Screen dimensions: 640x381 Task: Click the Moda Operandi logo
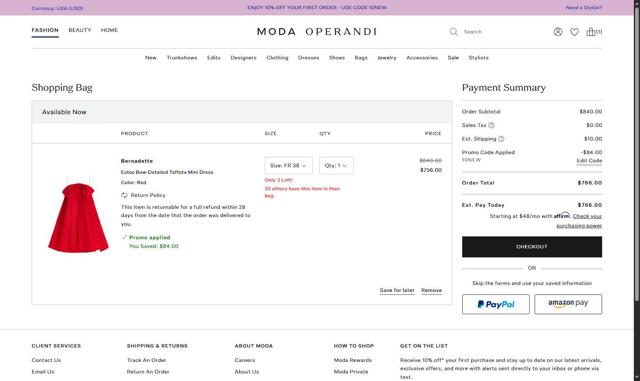click(317, 32)
